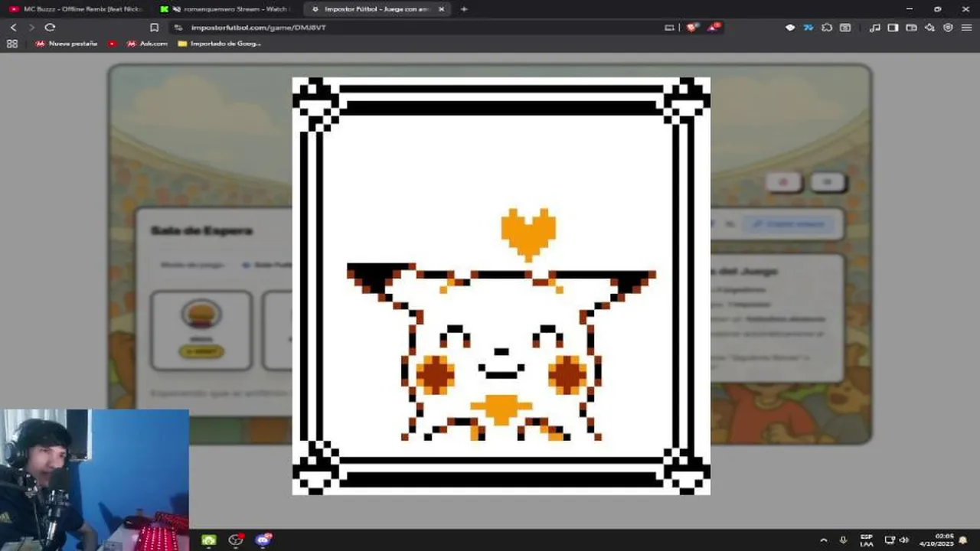Expand the system tray hidden icons chevron

tap(824, 540)
